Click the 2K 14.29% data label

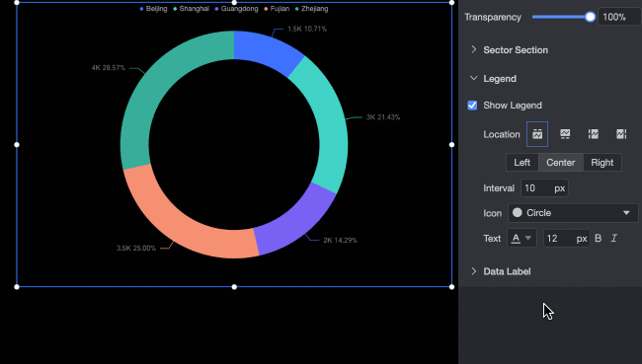pos(340,240)
